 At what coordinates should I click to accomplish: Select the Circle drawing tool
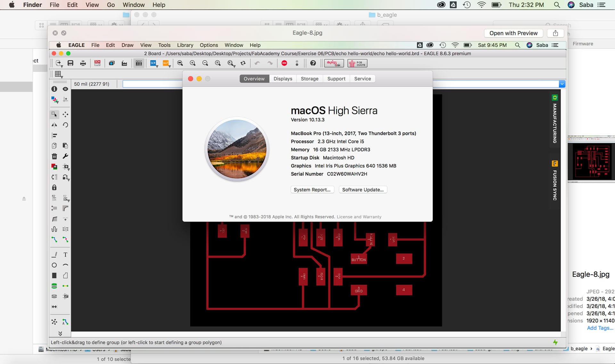[x=54, y=265]
